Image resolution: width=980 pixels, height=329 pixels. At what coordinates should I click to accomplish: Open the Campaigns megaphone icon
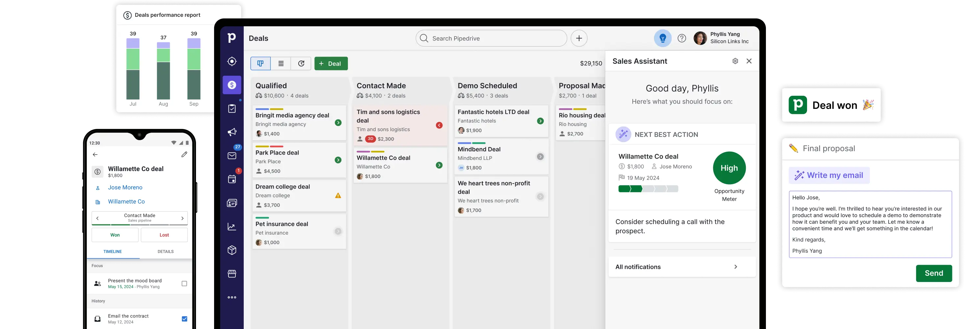(x=232, y=131)
